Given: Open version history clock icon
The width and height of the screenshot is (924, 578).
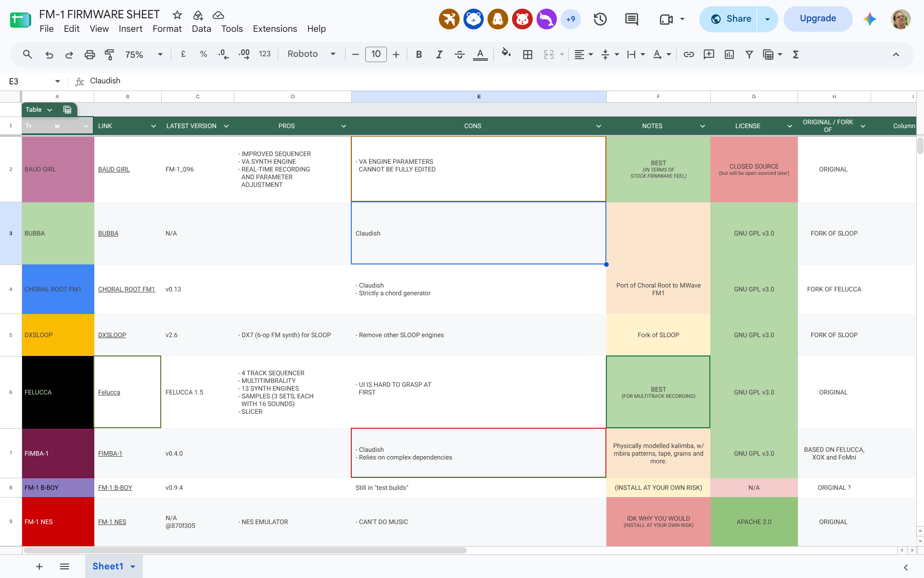Looking at the screenshot, I should click(x=600, y=19).
